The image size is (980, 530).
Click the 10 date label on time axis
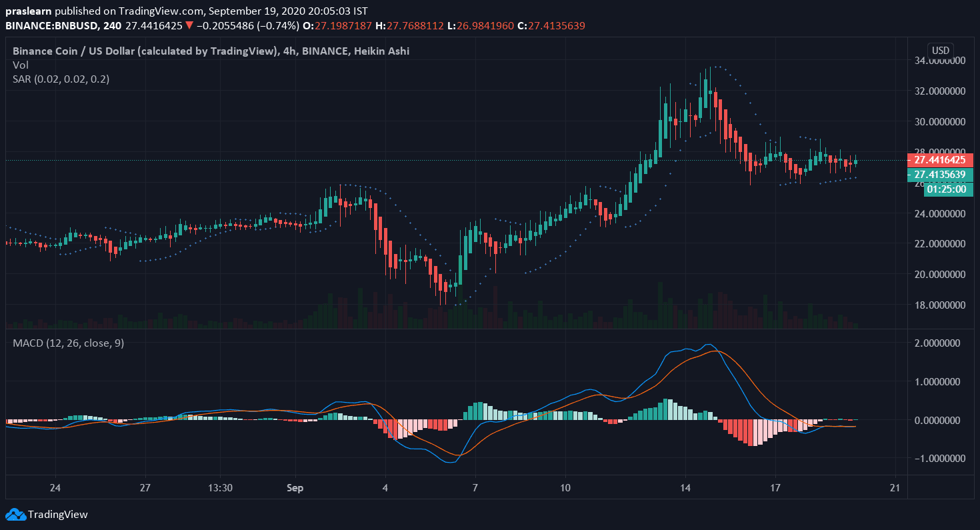[565, 488]
